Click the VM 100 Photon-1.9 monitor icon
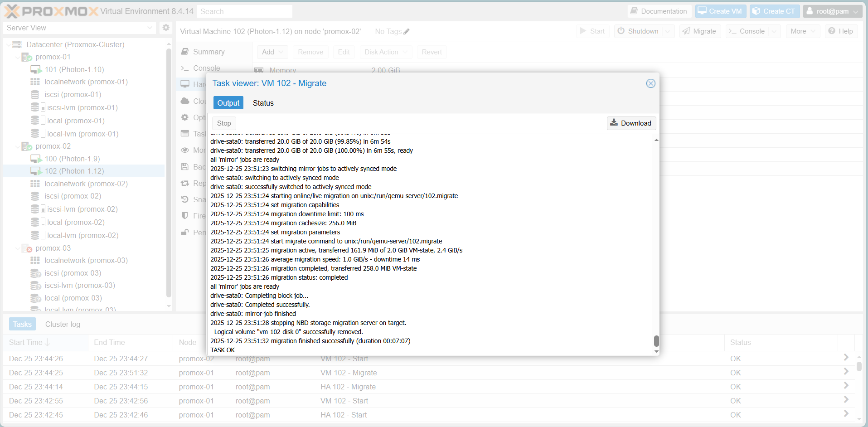 point(36,159)
